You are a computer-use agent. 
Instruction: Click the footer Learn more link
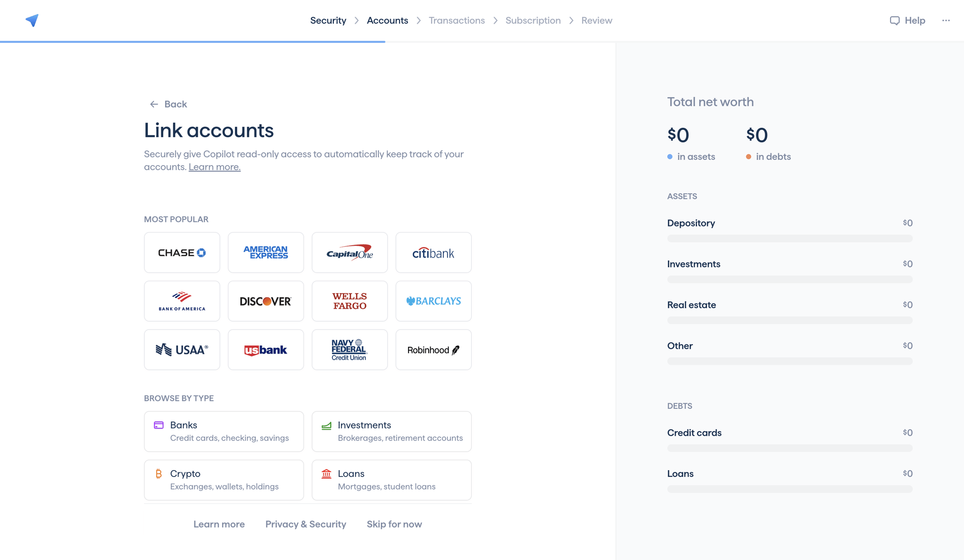tap(219, 524)
